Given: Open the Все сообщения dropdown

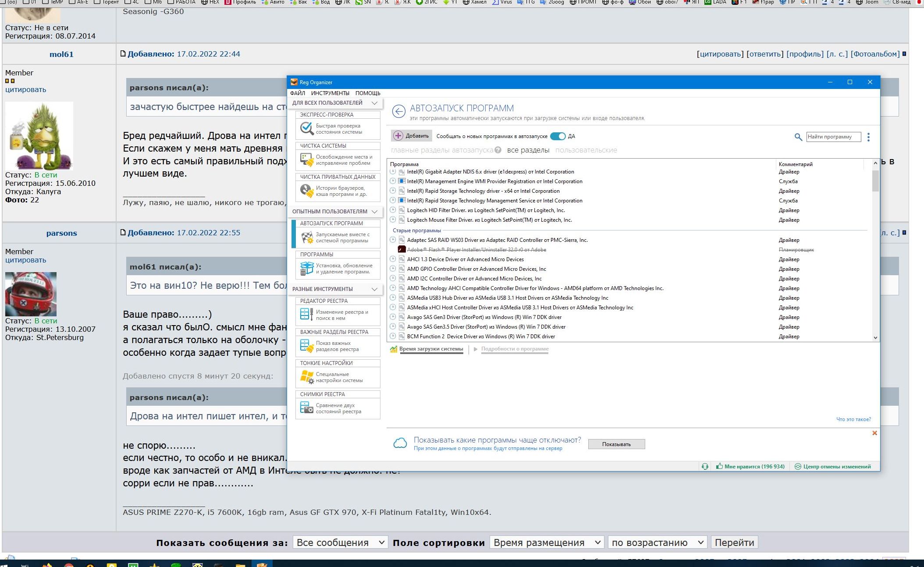Looking at the screenshot, I should click(340, 542).
